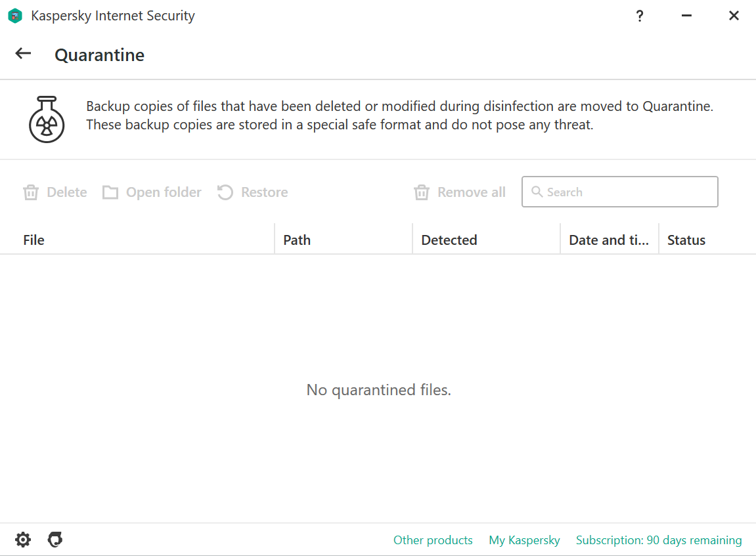Open settings via the gear icon
Screen dimensions: 756x556
[x=23, y=540]
